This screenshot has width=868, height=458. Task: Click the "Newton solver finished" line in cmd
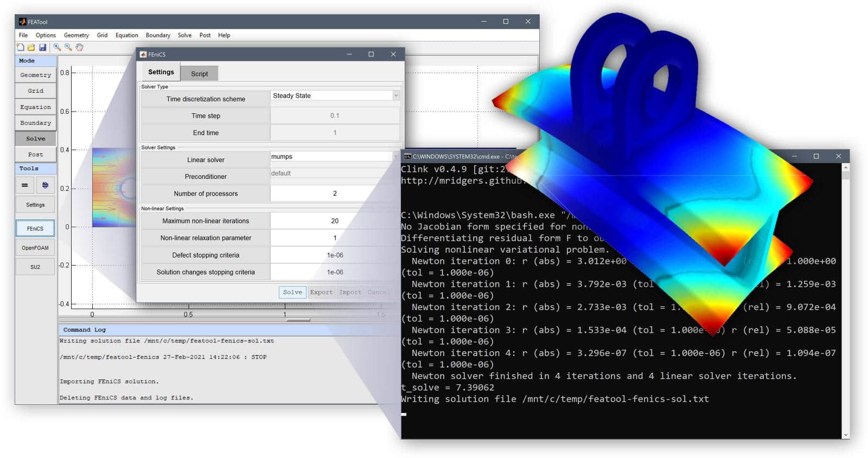[604, 376]
